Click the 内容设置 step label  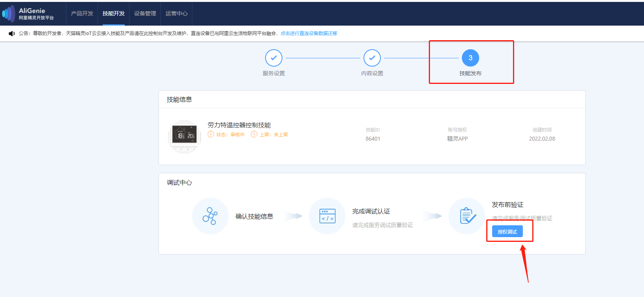[372, 73]
